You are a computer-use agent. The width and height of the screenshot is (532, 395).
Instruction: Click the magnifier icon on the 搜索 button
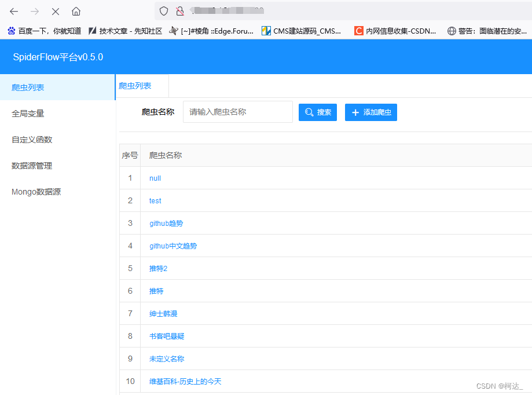[310, 112]
